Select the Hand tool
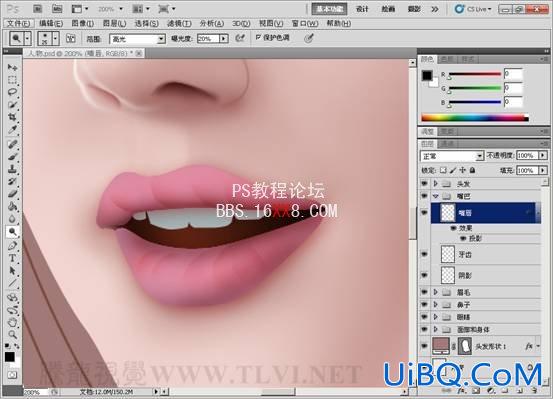 tap(12, 322)
